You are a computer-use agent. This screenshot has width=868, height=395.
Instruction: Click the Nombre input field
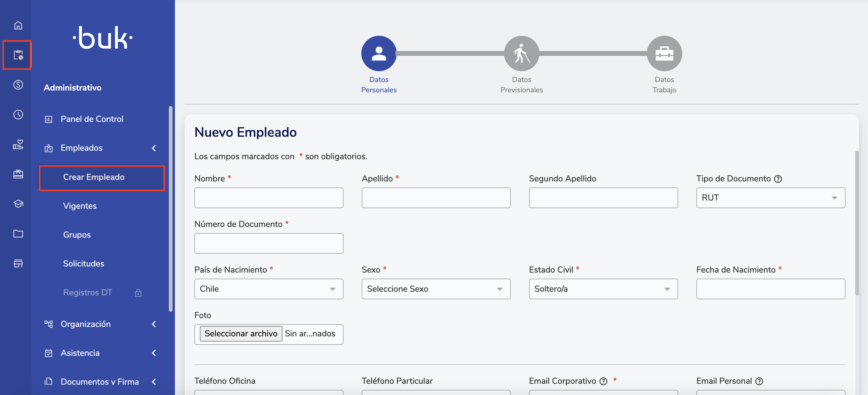click(x=268, y=198)
